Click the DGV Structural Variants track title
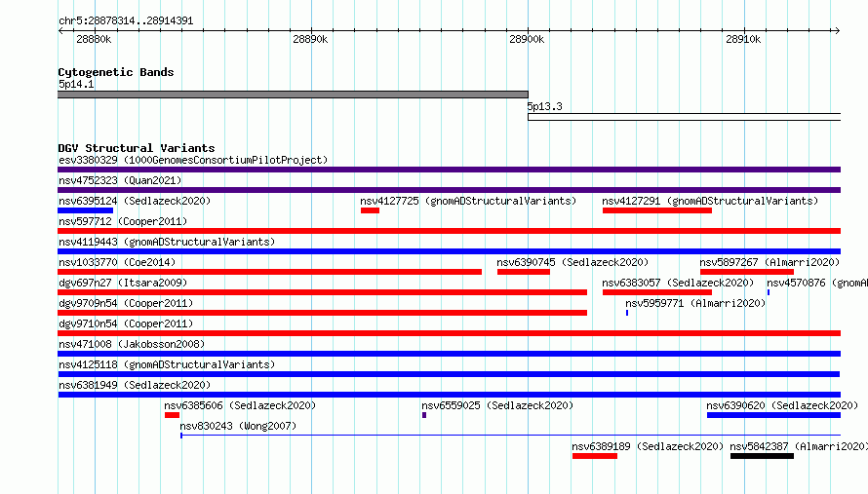Image resolution: width=868 pixels, height=494 pixels. pyautogui.click(x=137, y=148)
